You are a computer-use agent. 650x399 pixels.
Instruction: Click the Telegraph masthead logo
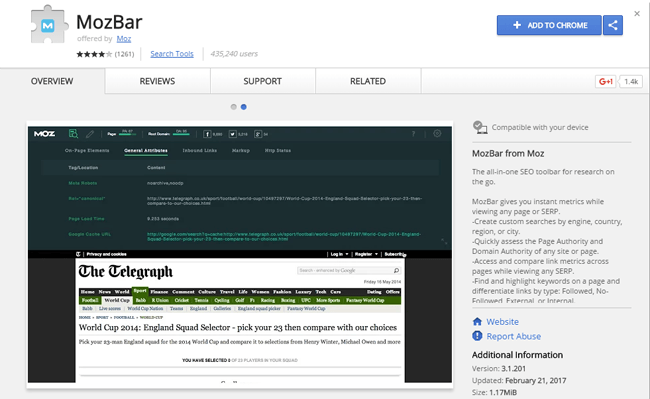coord(126,272)
